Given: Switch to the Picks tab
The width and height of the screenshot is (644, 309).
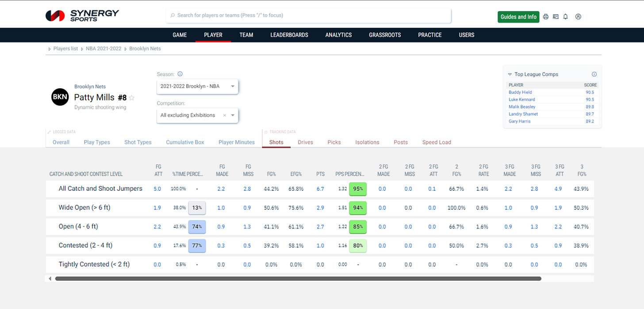Looking at the screenshot, I should 334,142.
